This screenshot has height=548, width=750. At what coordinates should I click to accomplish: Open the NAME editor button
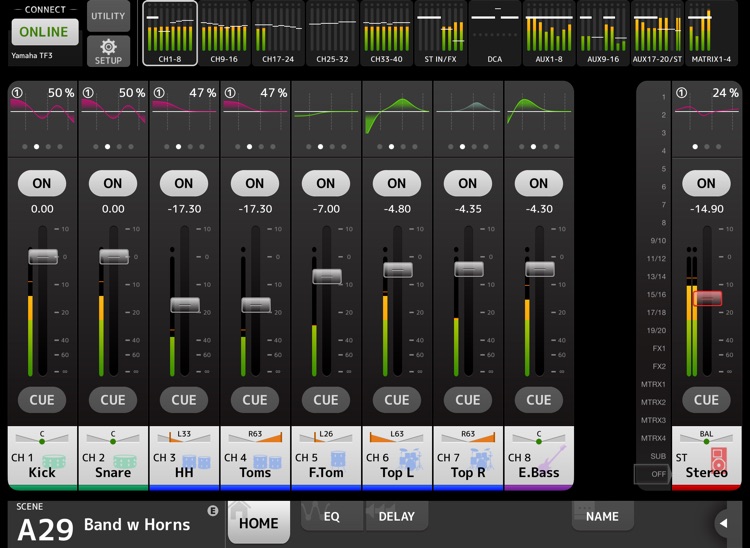[602, 516]
